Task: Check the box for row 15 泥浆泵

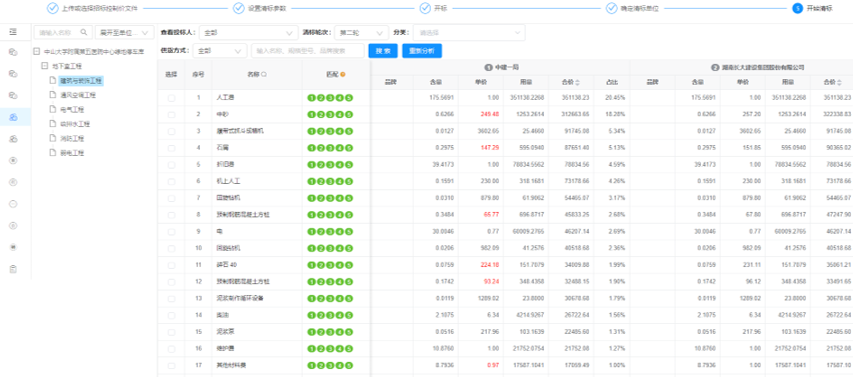Action: coord(171,331)
